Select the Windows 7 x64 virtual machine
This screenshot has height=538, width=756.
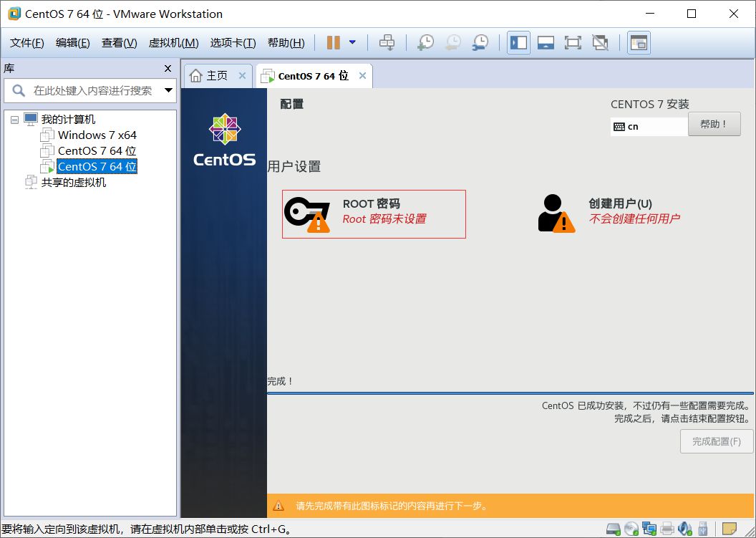tap(97, 135)
